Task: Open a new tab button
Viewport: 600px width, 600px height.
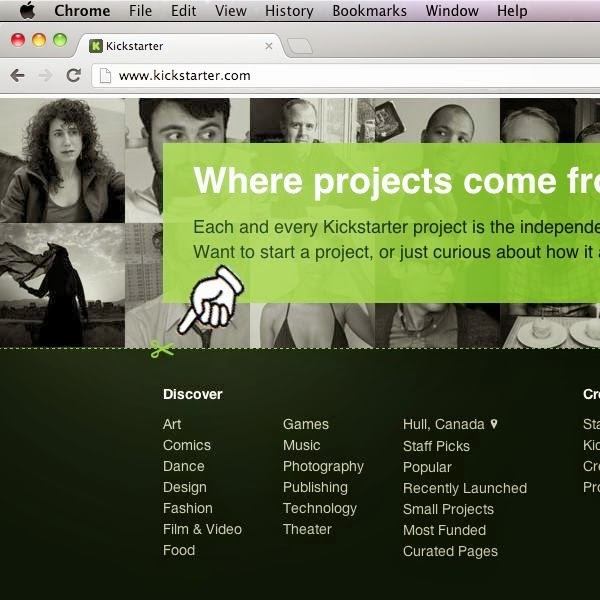Action: click(300, 46)
